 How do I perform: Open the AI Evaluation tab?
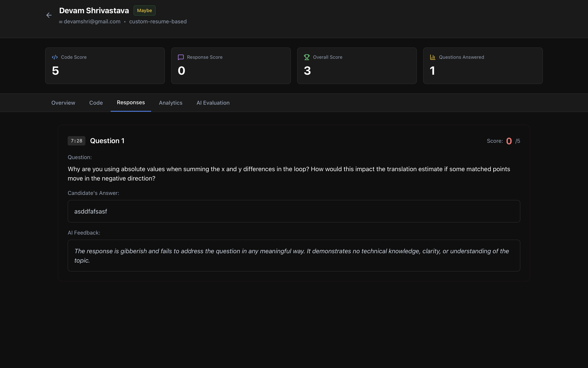tap(213, 103)
